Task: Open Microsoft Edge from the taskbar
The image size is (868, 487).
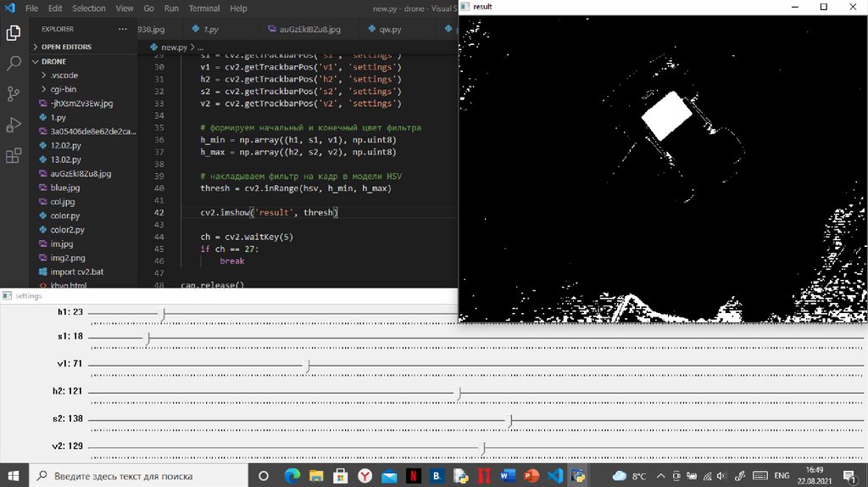Action: [x=292, y=476]
